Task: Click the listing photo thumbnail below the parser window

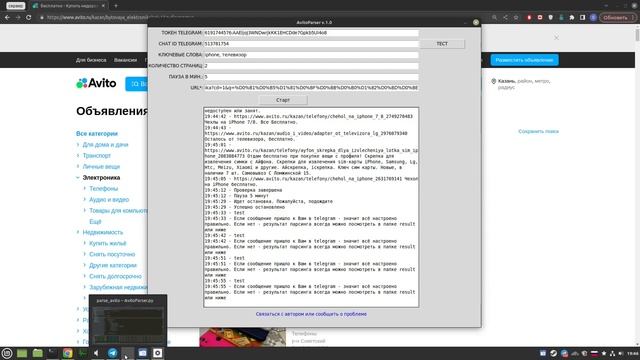Action: coord(242,337)
